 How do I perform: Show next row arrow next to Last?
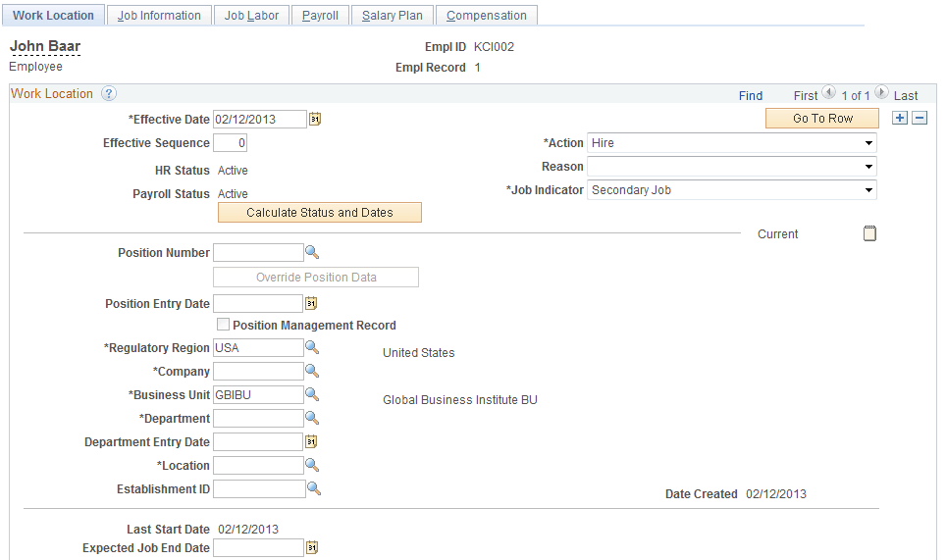tap(881, 92)
